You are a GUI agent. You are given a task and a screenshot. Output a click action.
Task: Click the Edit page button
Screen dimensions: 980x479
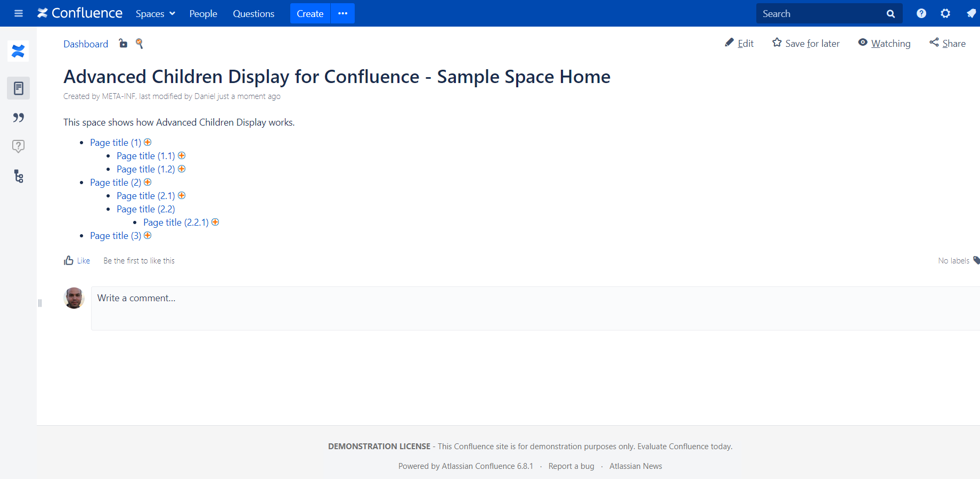tap(739, 44)
